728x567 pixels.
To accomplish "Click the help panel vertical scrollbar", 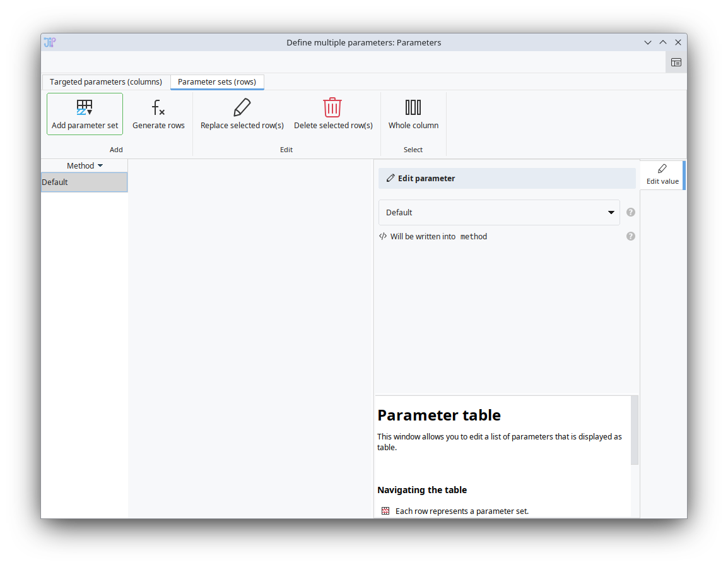I will 635,429.
